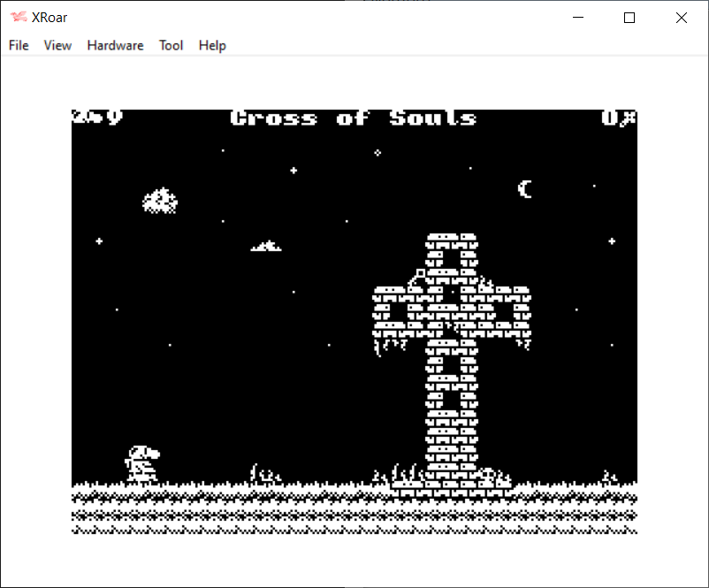Click the player character sprite on the ground
The width and height of the screenshot is (709, 588).
tap(142, 464)
